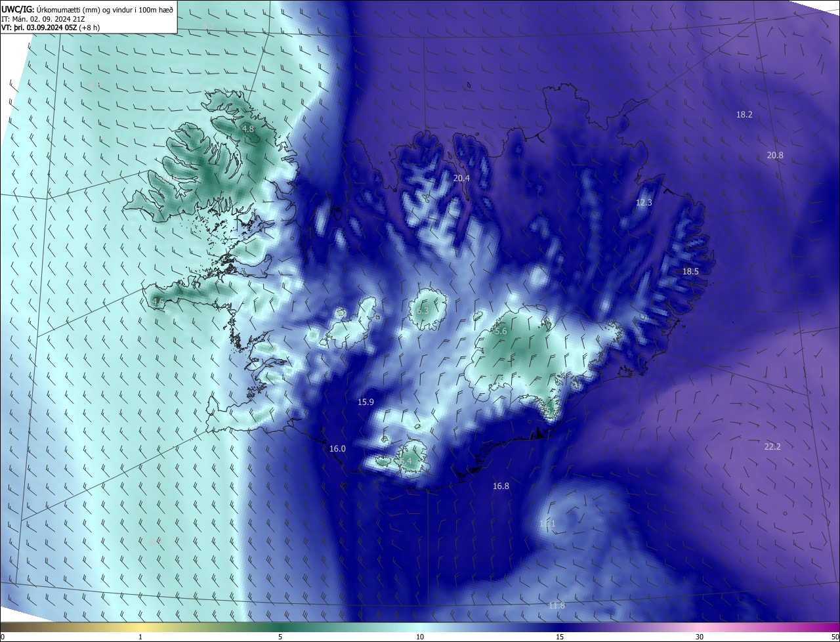
Task: Click the 12.3 value on the map
Action: coord(644,203)
